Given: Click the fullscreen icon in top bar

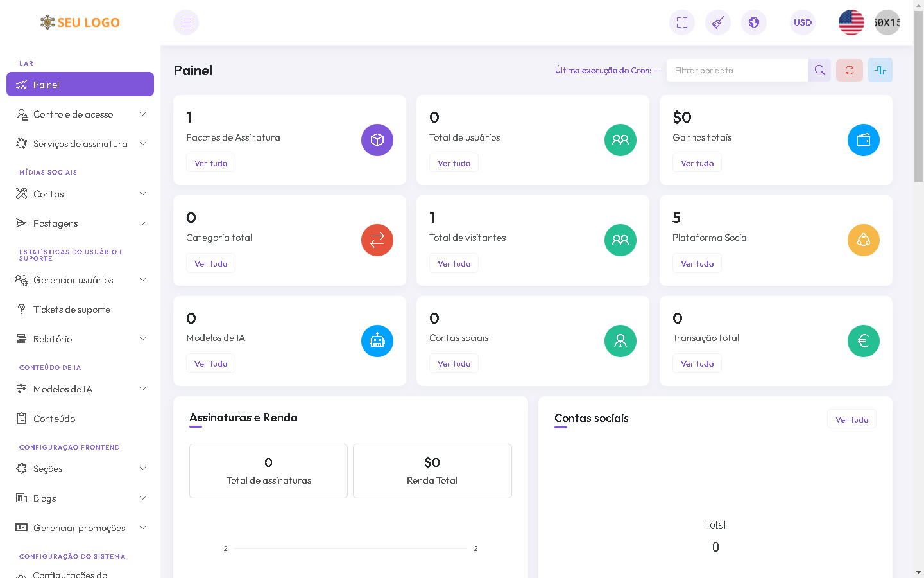Looking at the screenshot, I should click(x=681, y=22).
